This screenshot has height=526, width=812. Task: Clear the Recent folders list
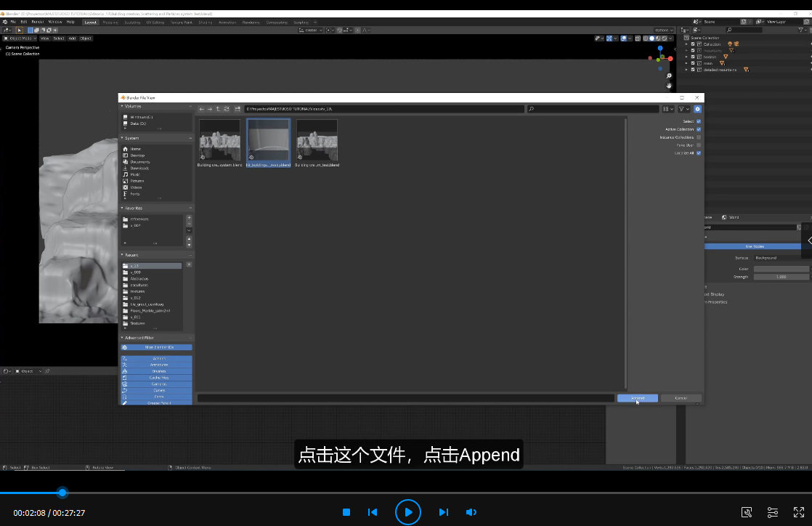click(189, 264)
